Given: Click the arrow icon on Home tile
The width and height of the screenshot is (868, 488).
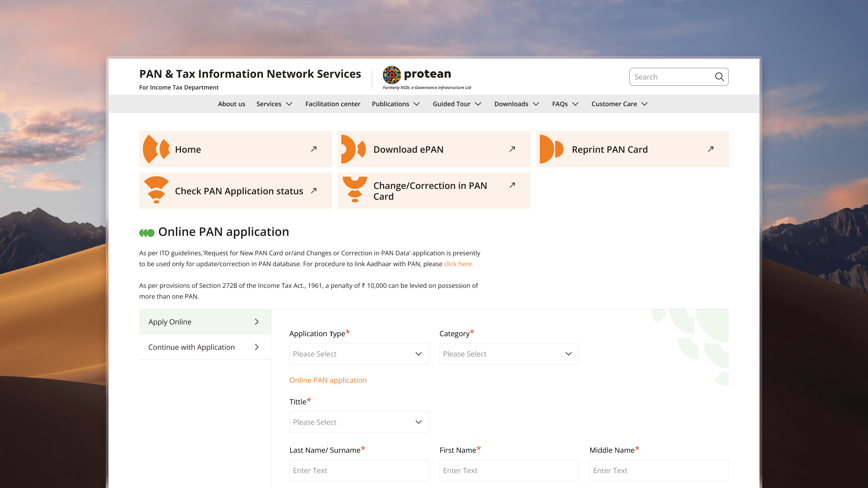Looking at the screenshot, I should pyautogui.click(x=314, y=149).
